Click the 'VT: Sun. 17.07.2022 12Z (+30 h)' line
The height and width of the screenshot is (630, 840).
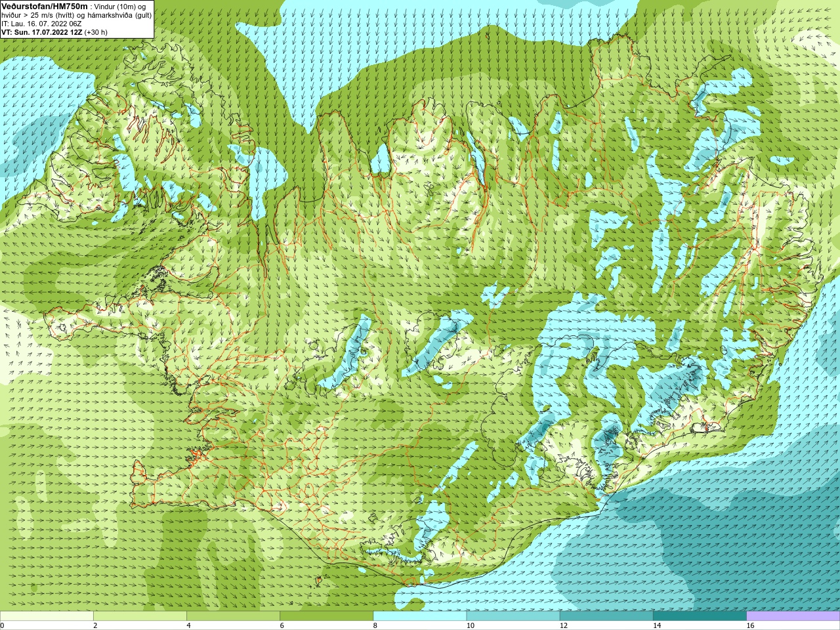pos(54,32)
